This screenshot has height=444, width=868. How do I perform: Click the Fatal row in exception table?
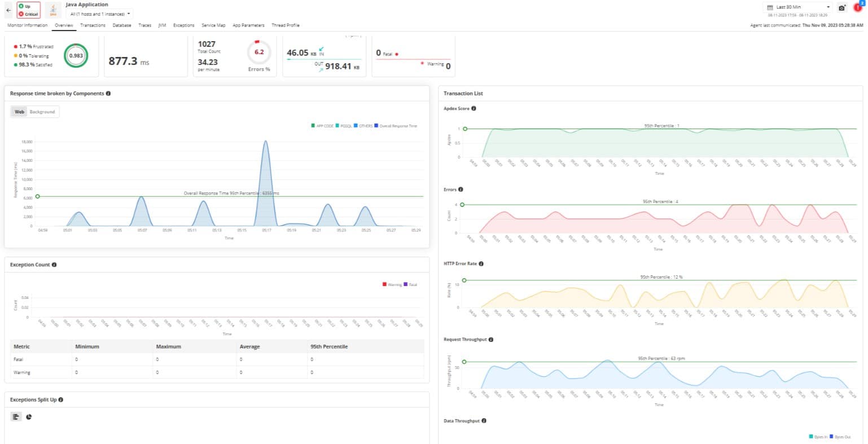tap(217, 359)
